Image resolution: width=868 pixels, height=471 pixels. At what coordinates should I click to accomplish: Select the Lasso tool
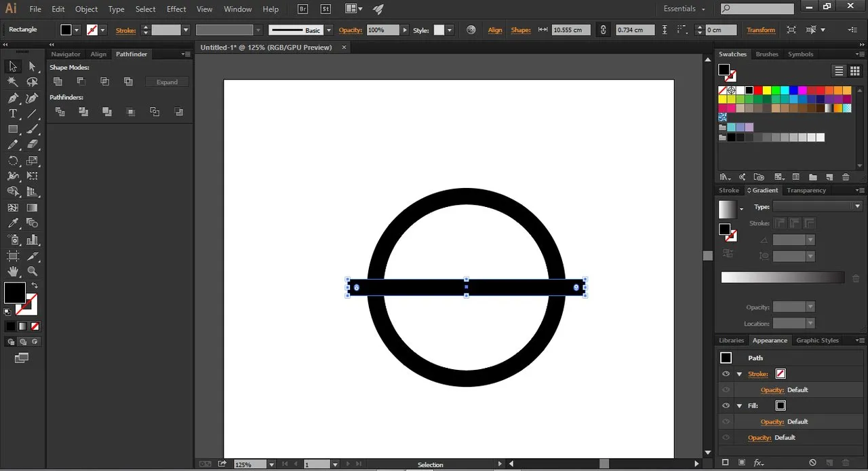pyautogui.click(x=32, y=82)
